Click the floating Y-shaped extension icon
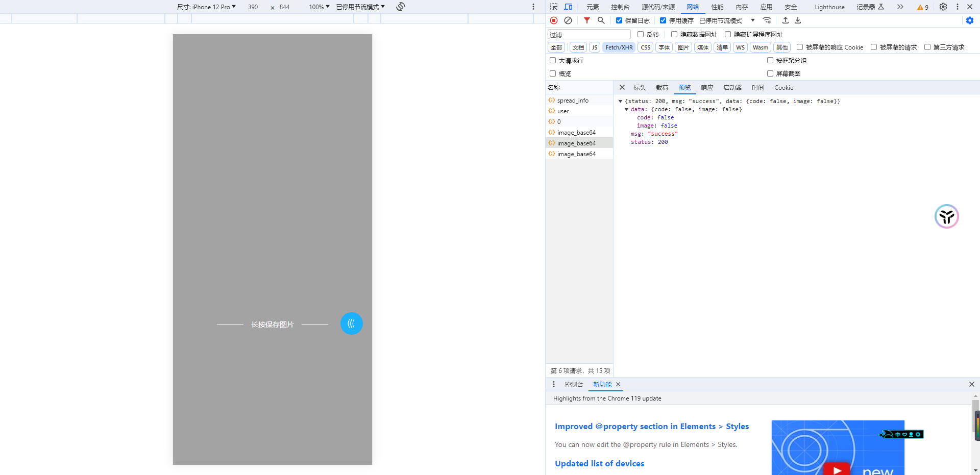980x475 pixels. (x=947, y=216)
